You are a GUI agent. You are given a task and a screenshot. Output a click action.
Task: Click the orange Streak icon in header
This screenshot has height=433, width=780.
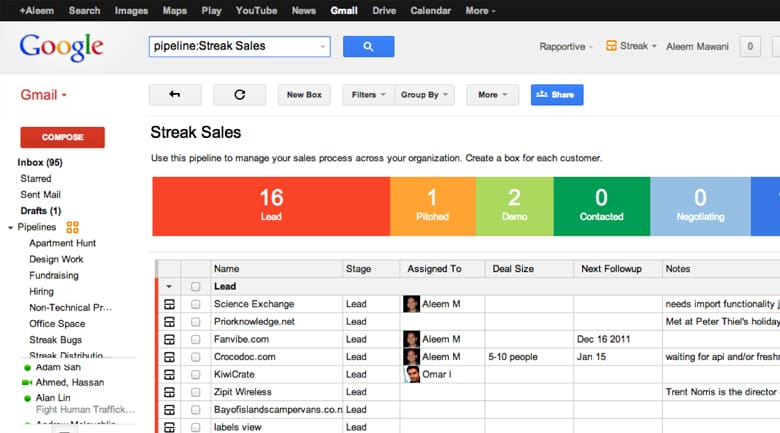click(x=612, y=46)
